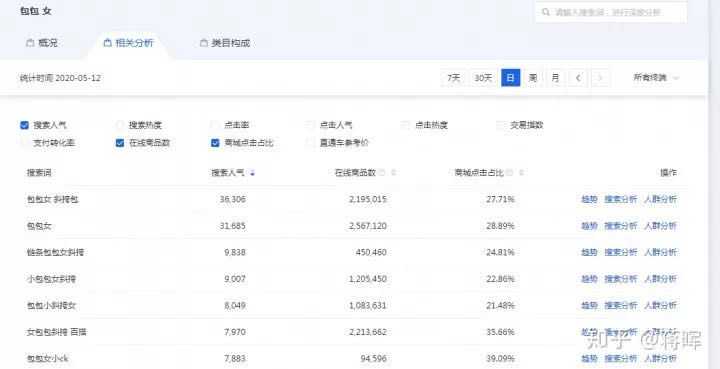
Task: Sort by 搜索人气 using its arrow icon
Action: 253,173
